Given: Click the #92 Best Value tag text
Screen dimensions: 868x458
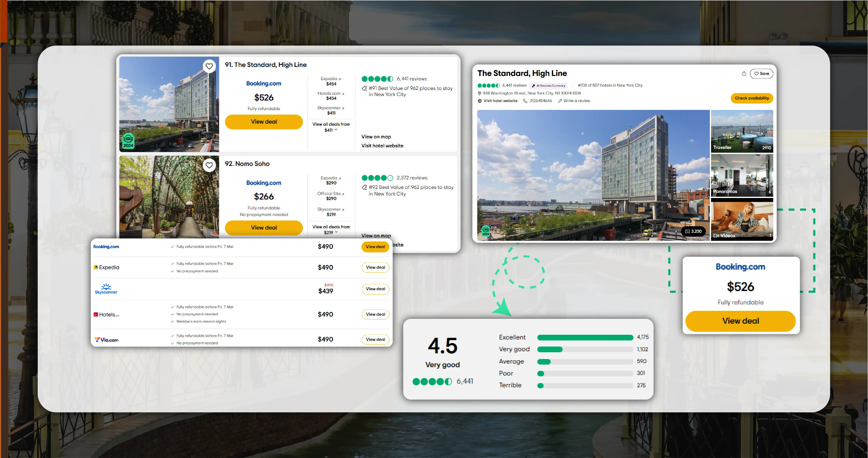Looking at the screenshot, I should point(411,191).
